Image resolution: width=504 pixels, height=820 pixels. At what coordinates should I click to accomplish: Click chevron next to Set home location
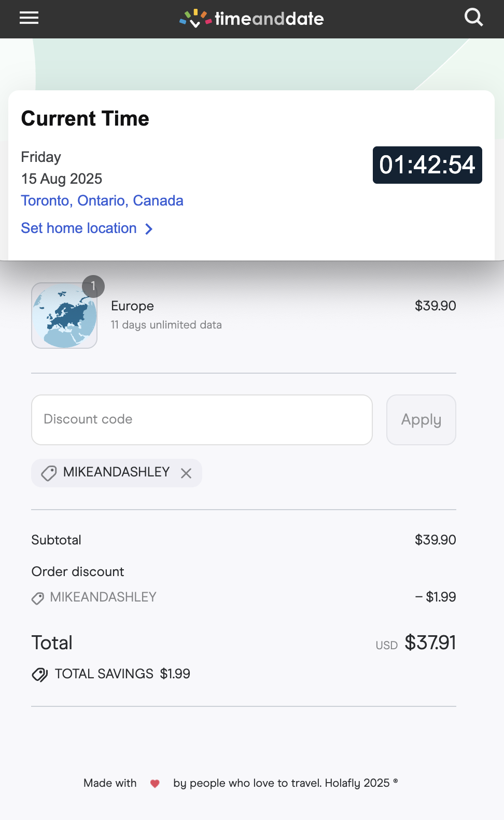(x=149, y=229)
